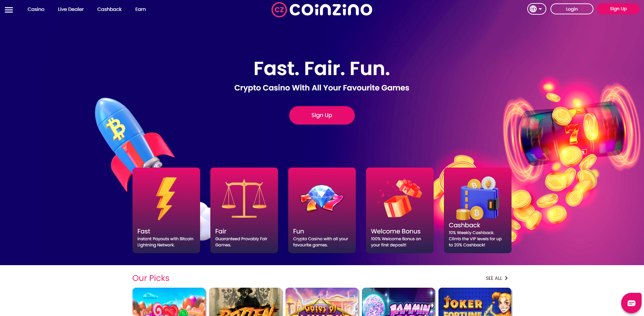Click the balance scales Fair icon
Image resolution: width=644 pixels, height=316 pixels.
click(x=244, y=199)
